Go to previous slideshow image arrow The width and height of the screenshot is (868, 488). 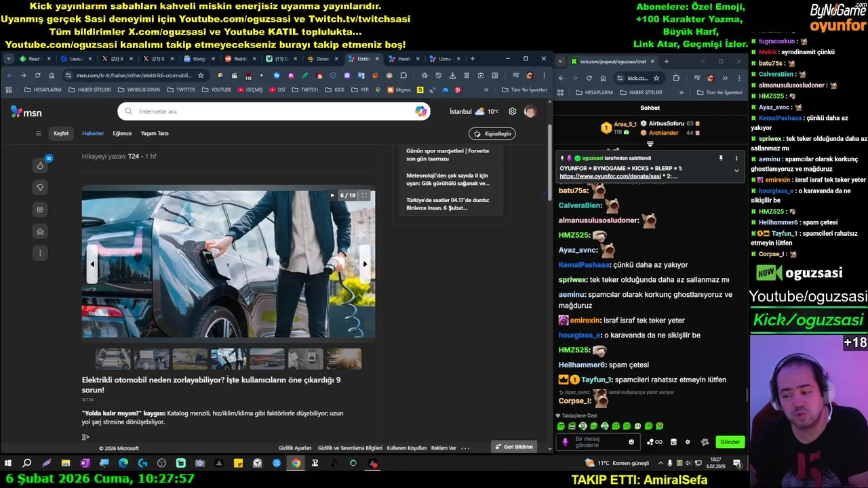tap(92, 264)
